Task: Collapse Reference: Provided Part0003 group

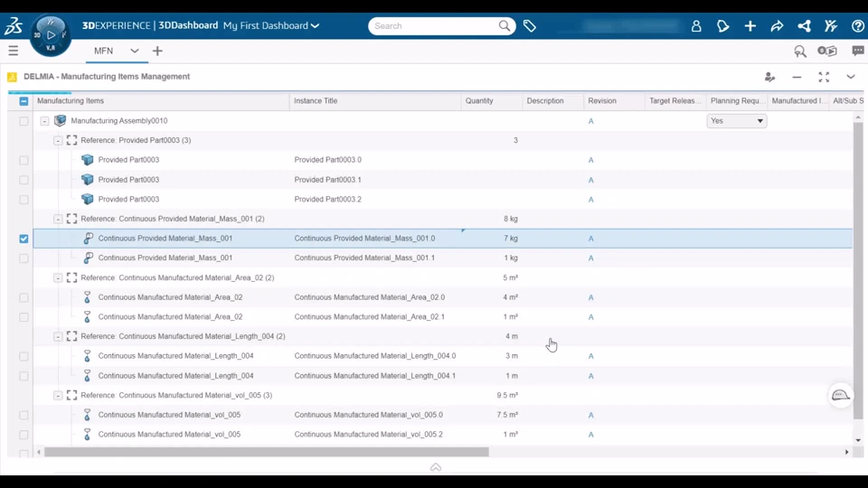Action: point(58,141)
